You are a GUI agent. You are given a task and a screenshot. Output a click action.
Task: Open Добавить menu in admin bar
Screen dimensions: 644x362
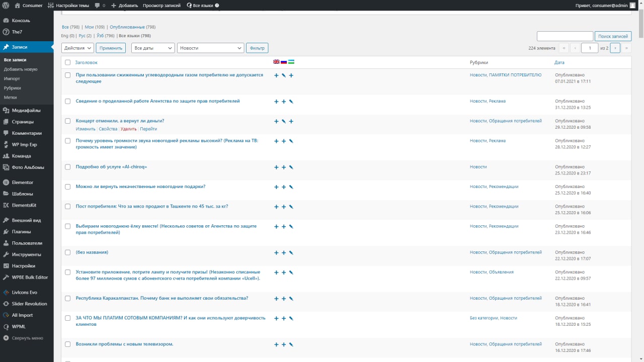(x=125, y=5)
